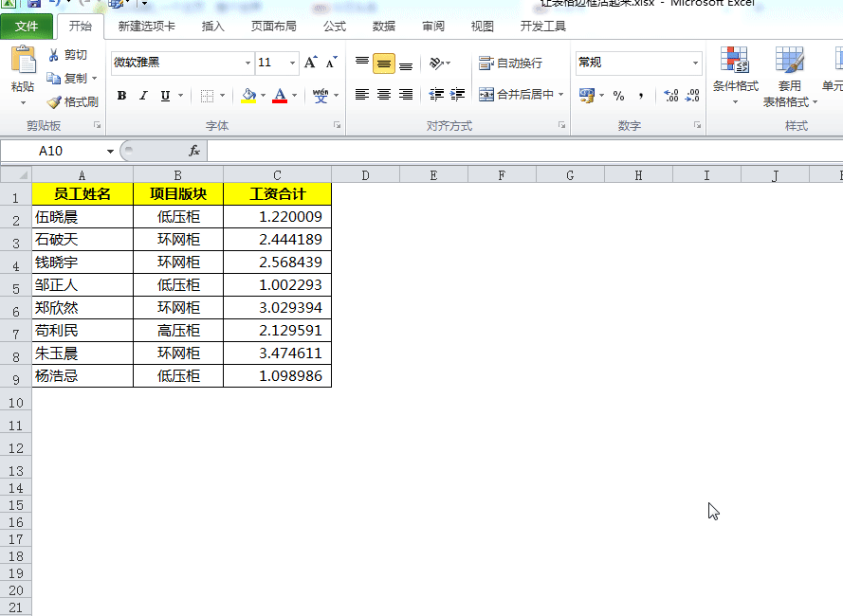Open merge and center dropdown arrow
This screenshot has height=616, width=843.
560,95
